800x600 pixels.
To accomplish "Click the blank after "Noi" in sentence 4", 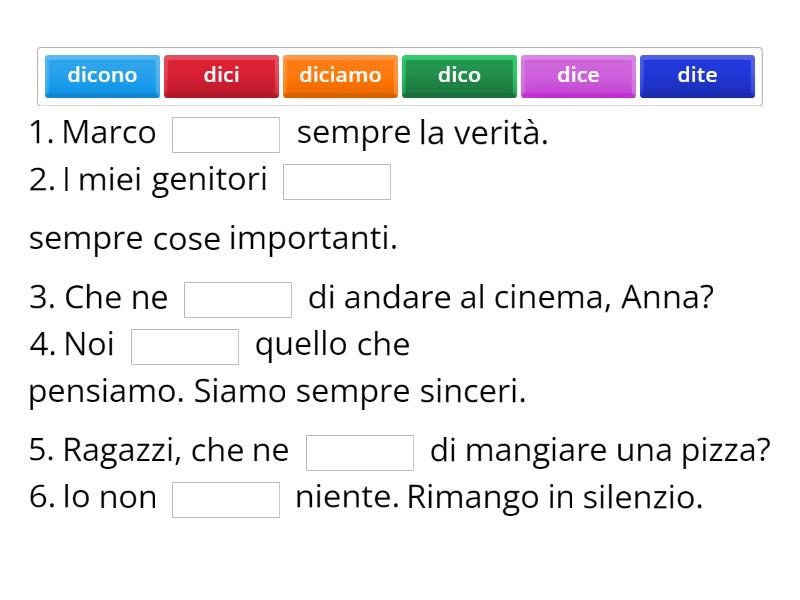I will point(184,345).
